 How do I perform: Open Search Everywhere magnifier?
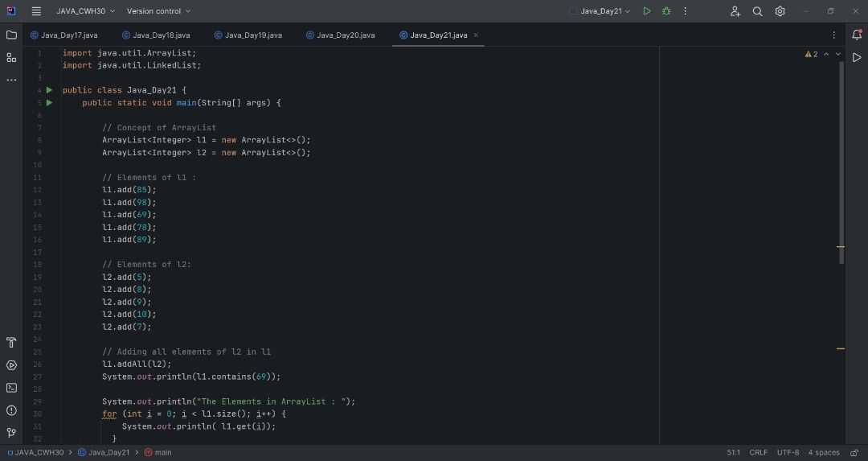(x=758, y=11)
